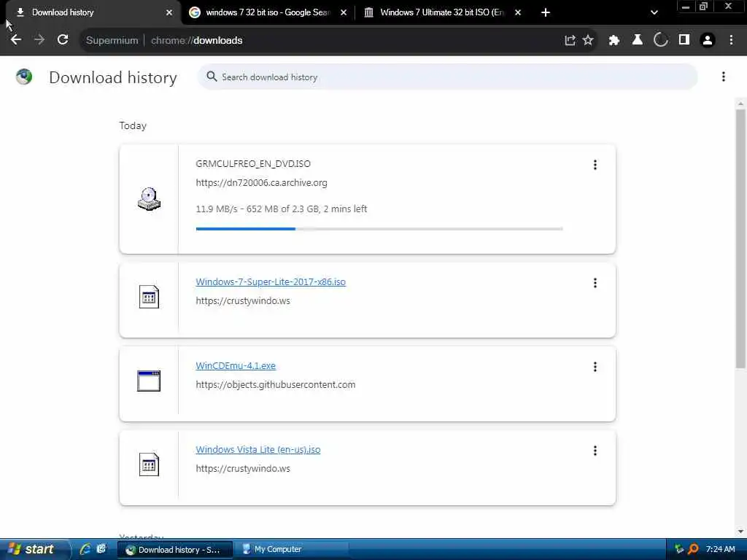Open the tab search dropdown chevron
Screen dimensions: 747x560
pyautogui.click(x=654, y=12)
